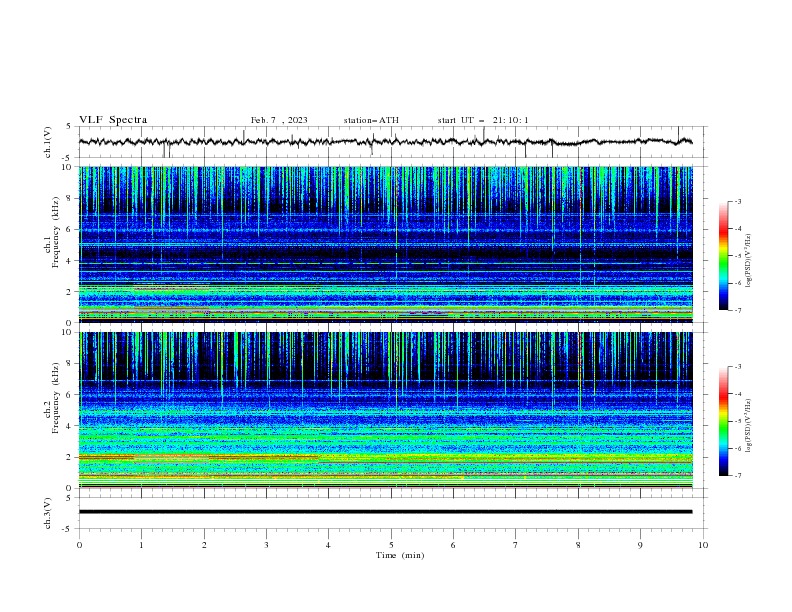
Task: Click the time axis tick label '0'
Action: coord(79,545)
